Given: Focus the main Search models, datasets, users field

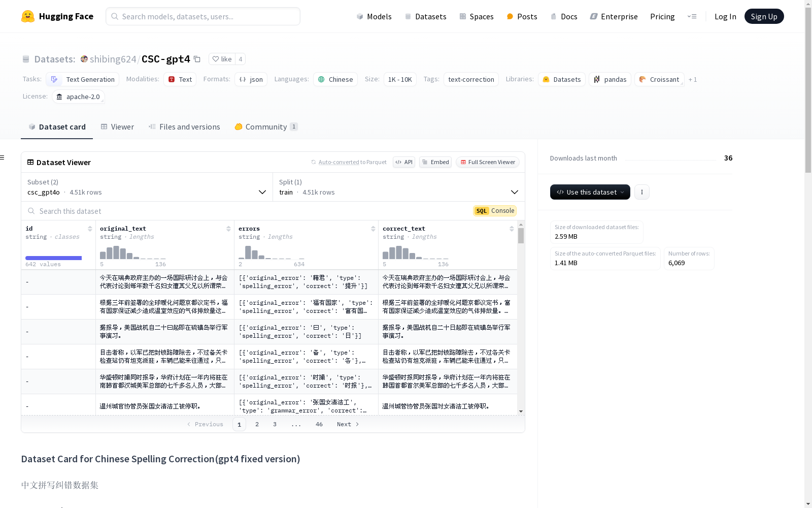Looking at the screenshot, I should (x=203, y=16).
